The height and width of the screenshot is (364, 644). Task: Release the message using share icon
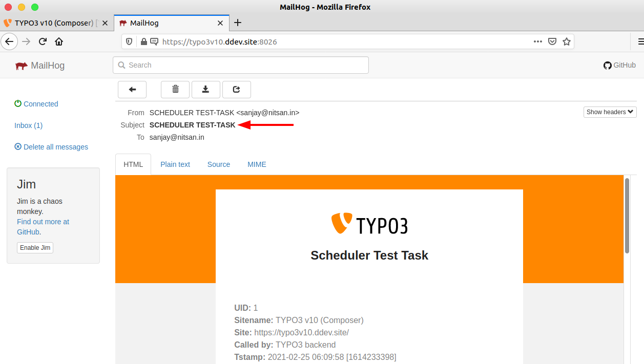coord(236,89)
